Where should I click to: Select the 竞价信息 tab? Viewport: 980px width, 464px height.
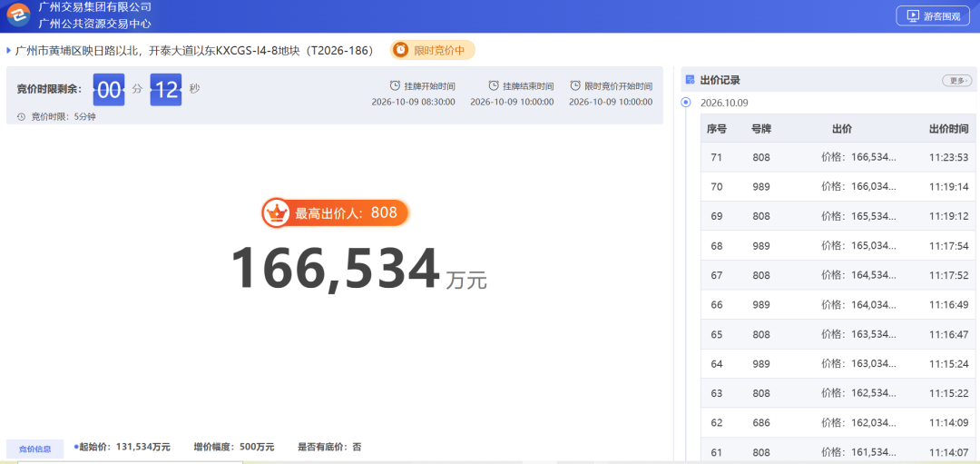click(35, 449)
